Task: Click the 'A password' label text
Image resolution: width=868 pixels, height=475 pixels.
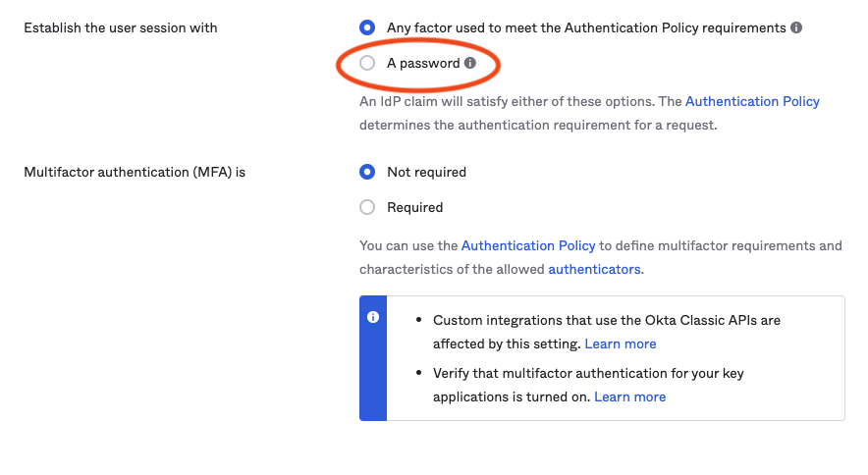Action: (423, 63)
